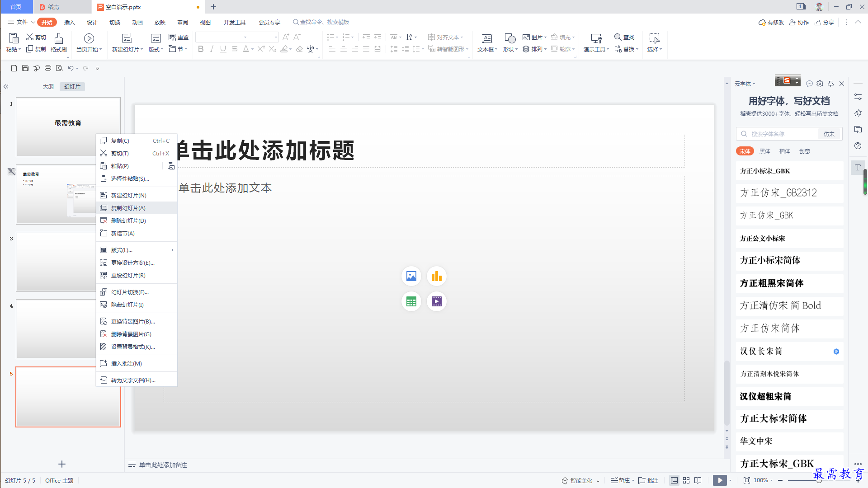868x488 pixels.
Task: Click the Share (分享) button
Action: pyautogui.click(x=825, y=22)
